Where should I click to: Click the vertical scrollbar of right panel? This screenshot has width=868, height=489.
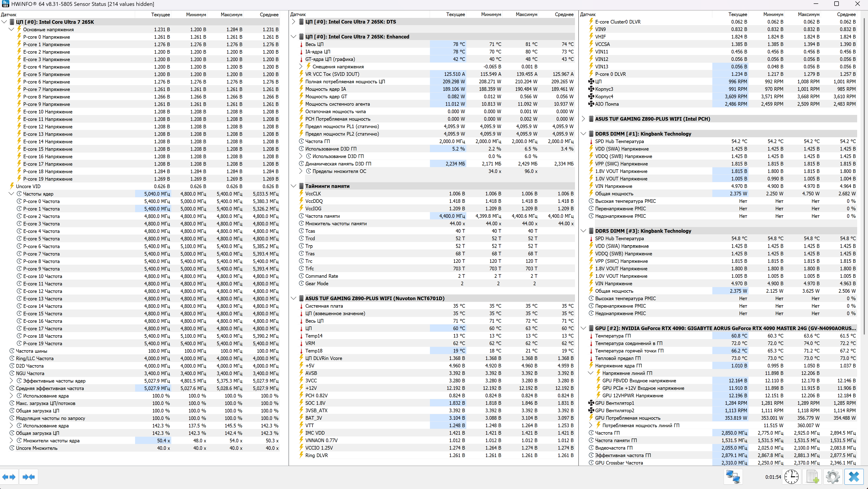(865, 168)
